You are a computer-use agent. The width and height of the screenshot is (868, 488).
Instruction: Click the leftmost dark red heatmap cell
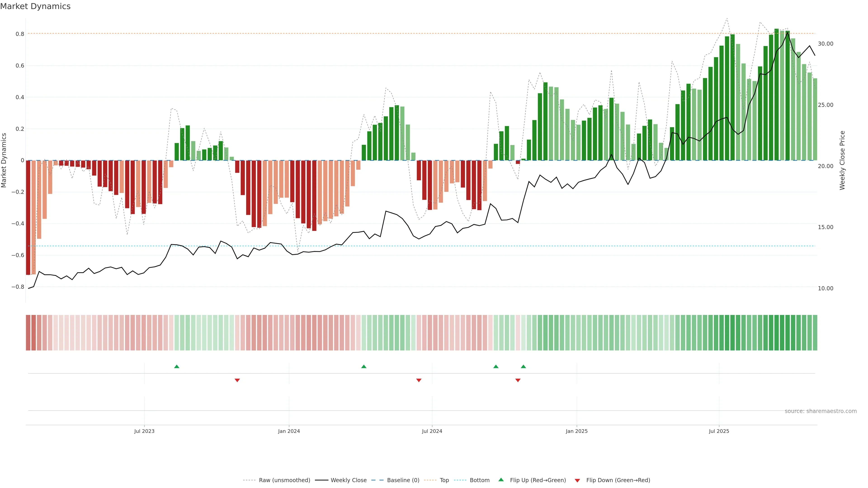[x=28, y=333]
